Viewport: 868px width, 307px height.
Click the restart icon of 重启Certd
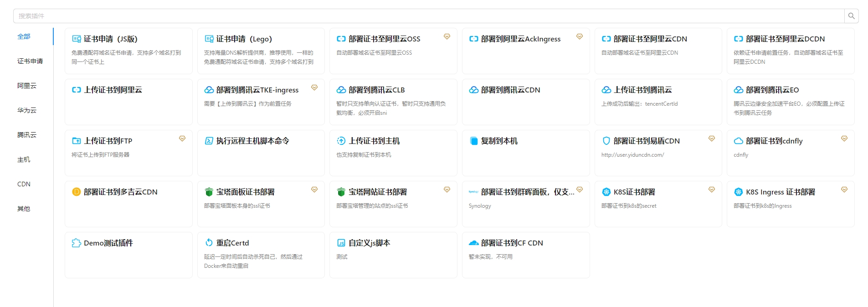[x=209, y=243]
